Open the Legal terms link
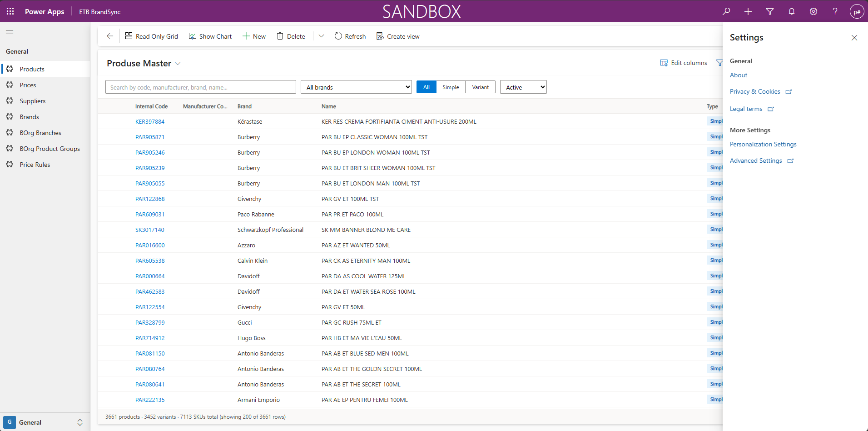Image resolution: width=868 pixels, height=431 pixels. [752, 109]
